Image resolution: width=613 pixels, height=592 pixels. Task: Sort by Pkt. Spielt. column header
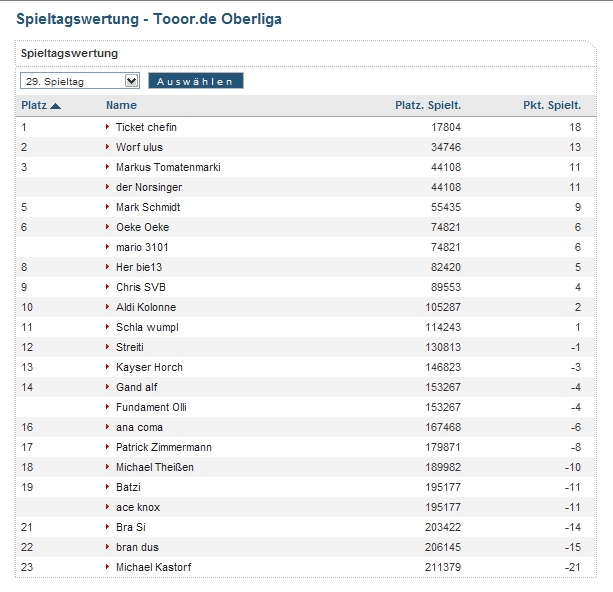click(x=551, y=105)
